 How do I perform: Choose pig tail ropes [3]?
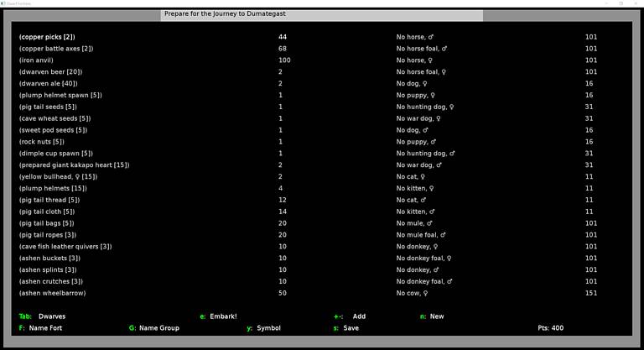(x=48, y=235)
